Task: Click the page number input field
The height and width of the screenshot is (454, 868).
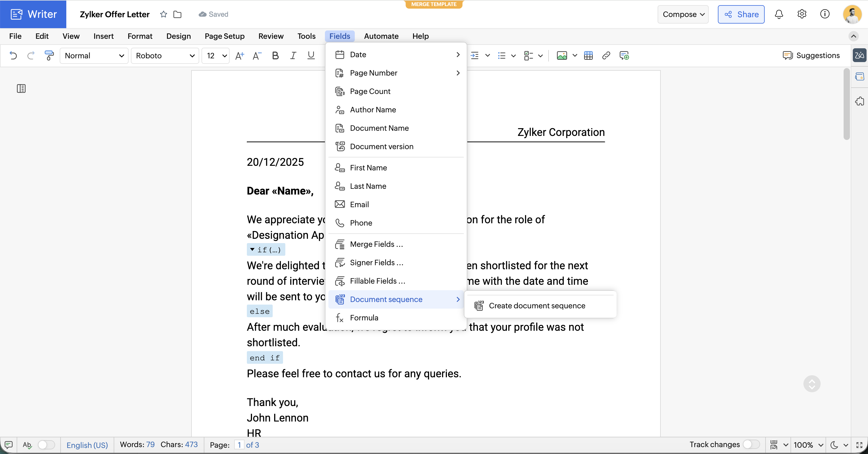Action: pos(239,445)
